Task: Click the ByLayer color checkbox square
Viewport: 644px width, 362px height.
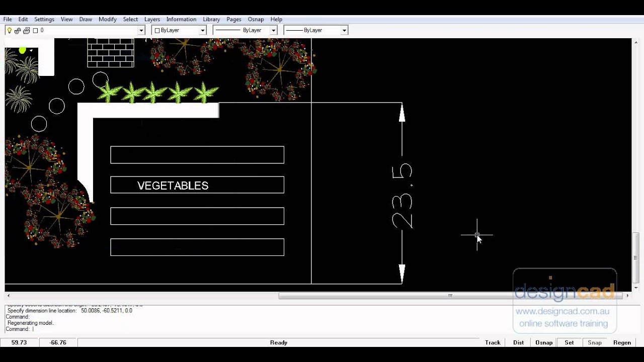Action: 157,31
